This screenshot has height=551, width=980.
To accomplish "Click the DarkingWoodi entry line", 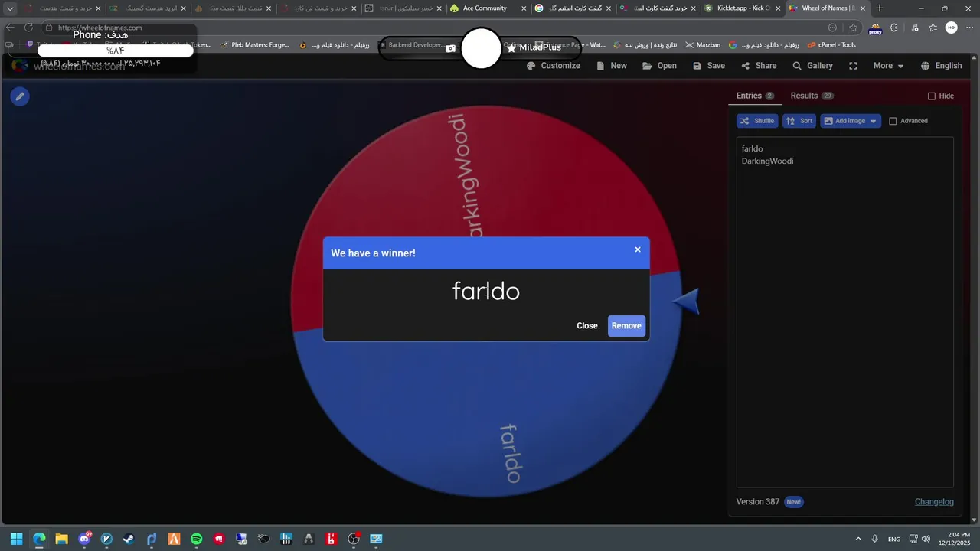I will (767, 161).
